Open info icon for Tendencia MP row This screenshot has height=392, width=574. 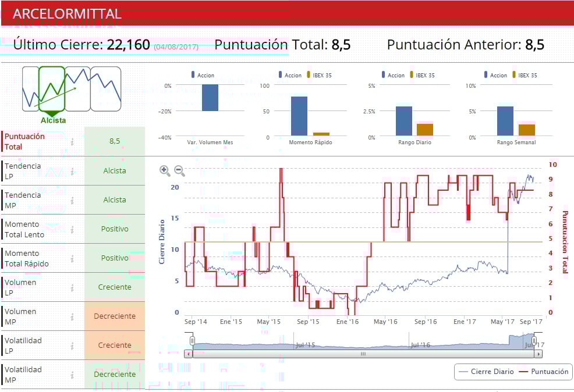click(x=72, y=201)
